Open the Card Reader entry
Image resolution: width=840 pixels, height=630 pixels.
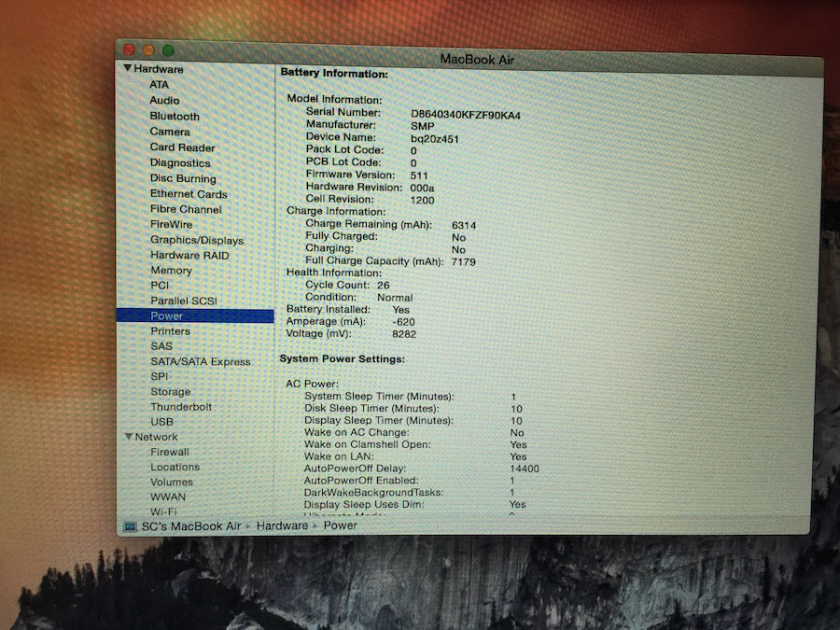[x=183, y=147]
